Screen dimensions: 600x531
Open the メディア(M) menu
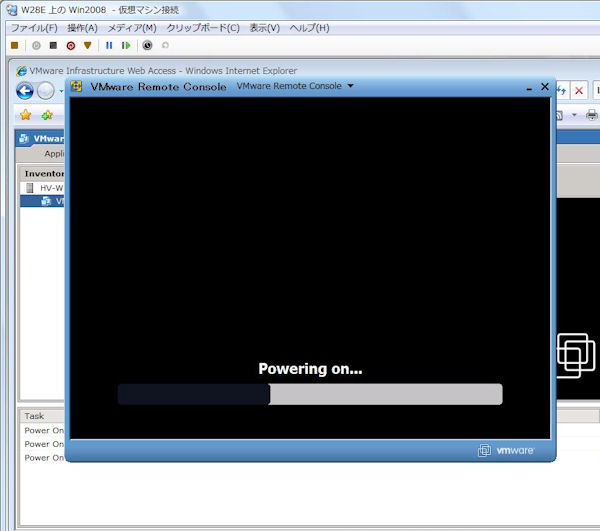point(132,28)
